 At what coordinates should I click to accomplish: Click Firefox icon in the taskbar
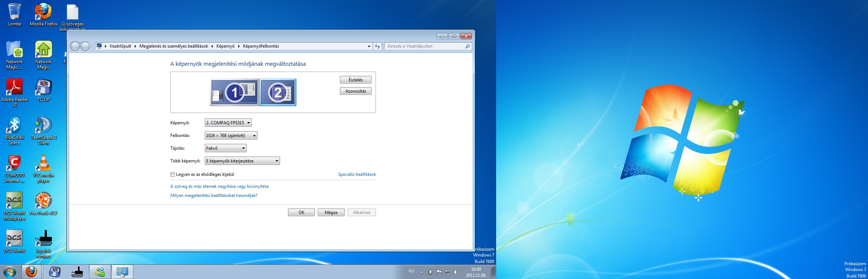tap(32, 272)
